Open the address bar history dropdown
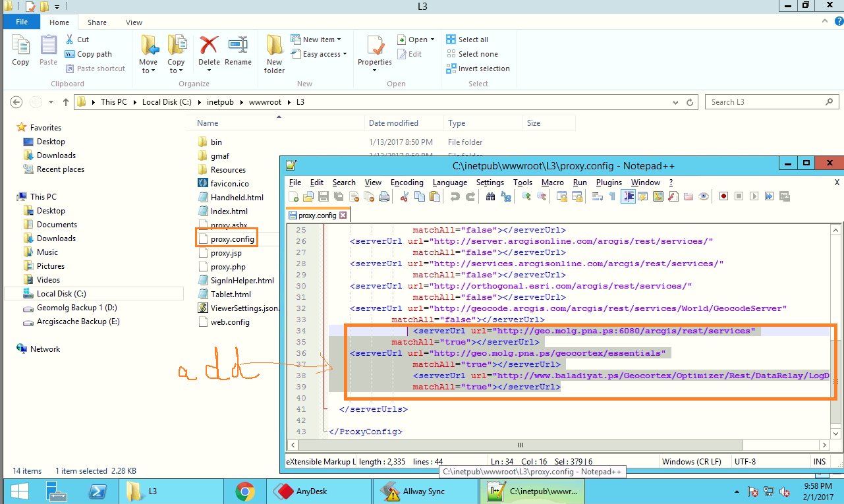 pyautogui.click(x=675, y=102)
